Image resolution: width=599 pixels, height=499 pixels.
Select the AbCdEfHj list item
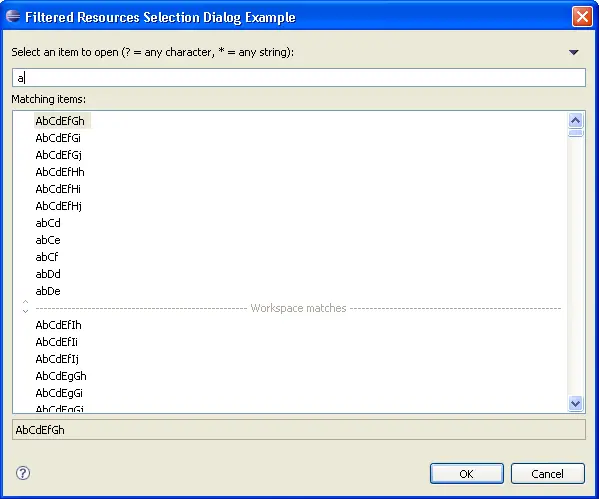pyautogui.click(x=58, y=206)
